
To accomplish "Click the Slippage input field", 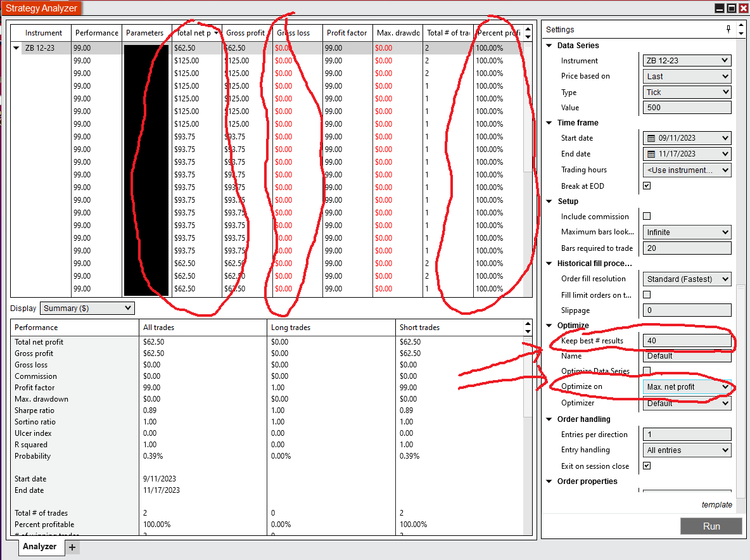I will 687,310.
